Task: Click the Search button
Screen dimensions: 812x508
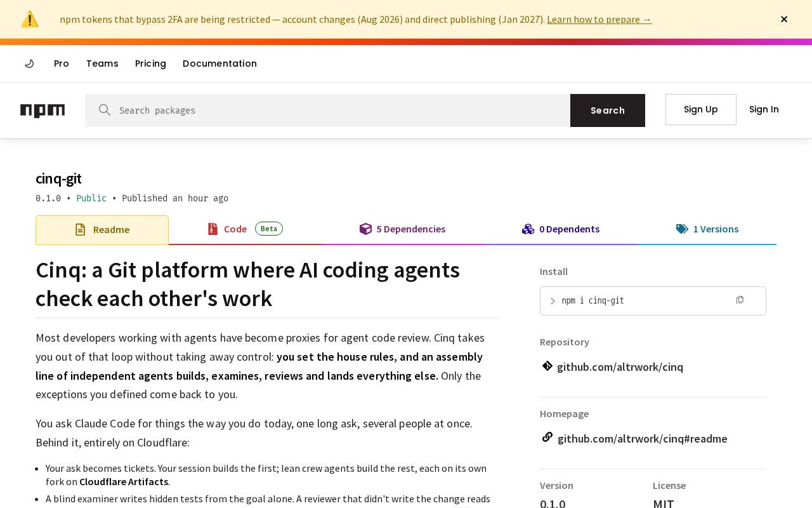Action: (608, 110)
